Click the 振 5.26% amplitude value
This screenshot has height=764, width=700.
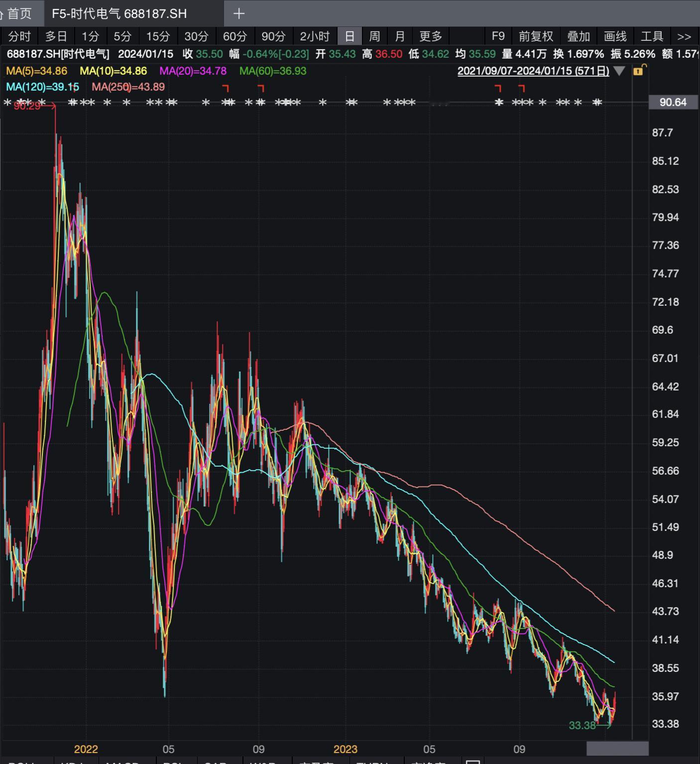pyautogui.click(x=633, y=54)
